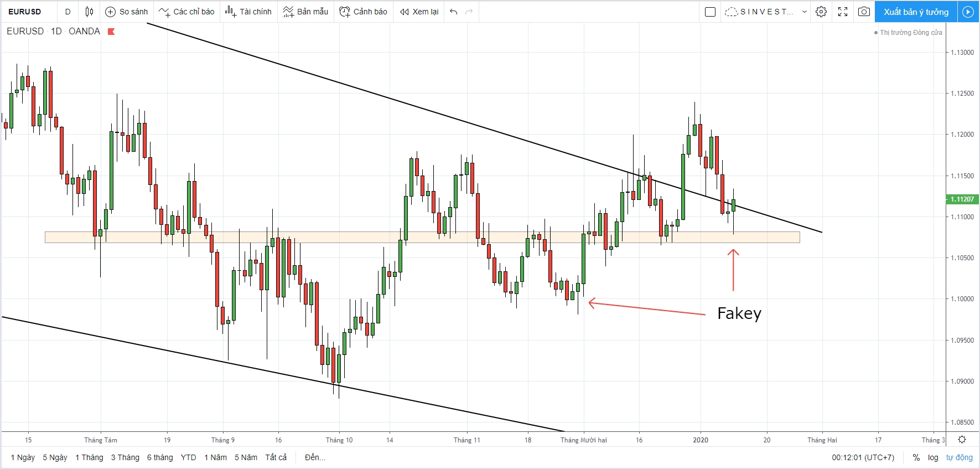Image resolution: width=980 pixels, height=469 pixels.
Task: Select the 6 tháng range
Action: 160,457
